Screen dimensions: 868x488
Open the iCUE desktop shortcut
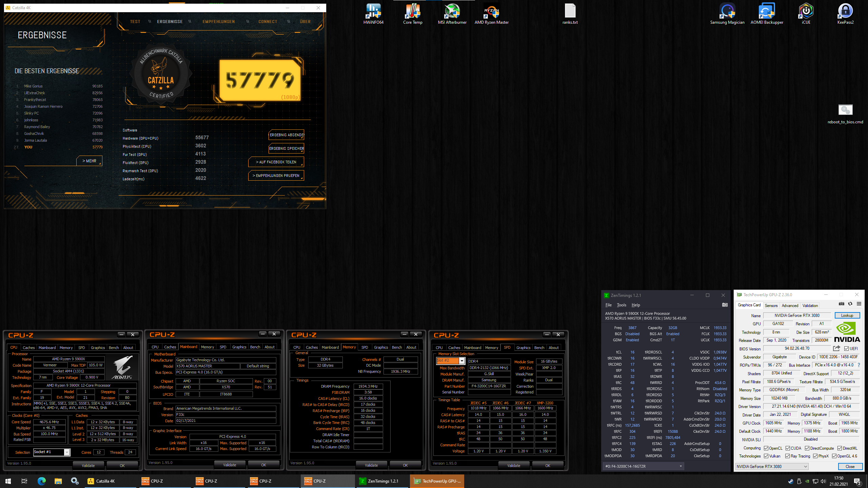point(806,14)
